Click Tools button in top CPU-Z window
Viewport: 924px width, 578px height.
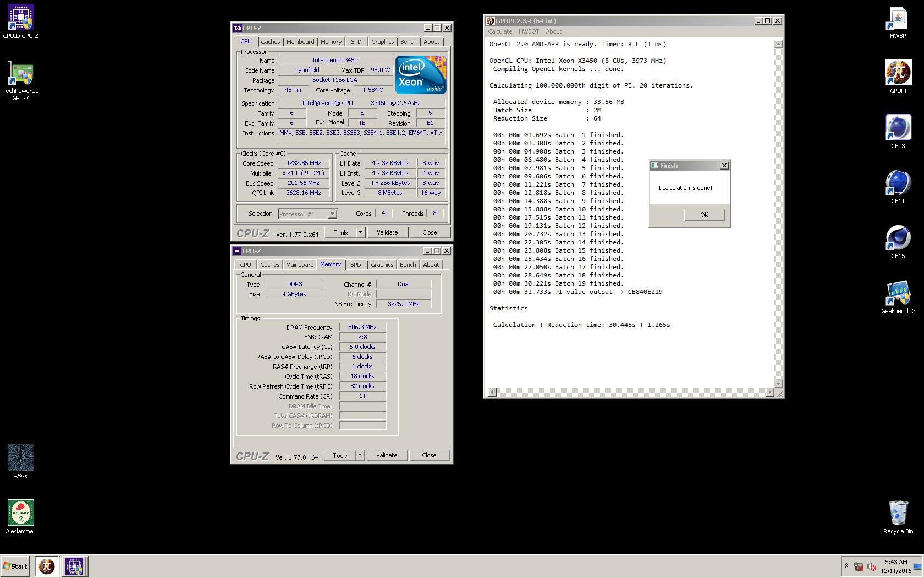[x=340, y=232]
